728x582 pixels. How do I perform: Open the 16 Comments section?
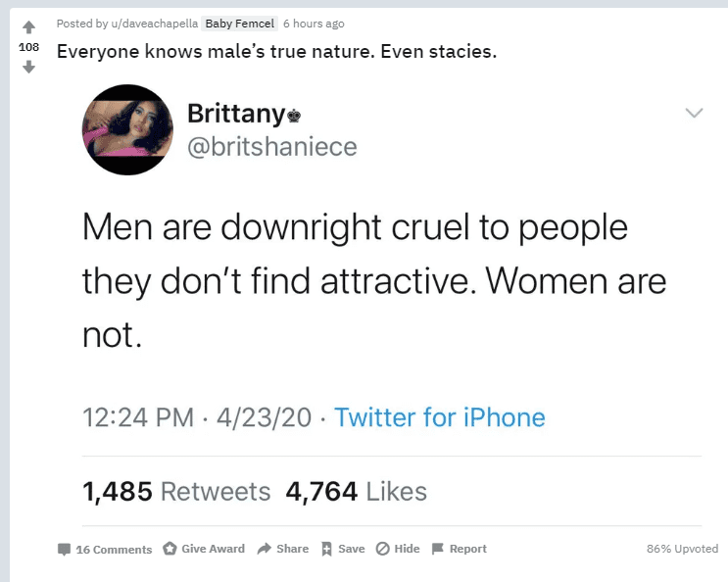tap(105, 549)
